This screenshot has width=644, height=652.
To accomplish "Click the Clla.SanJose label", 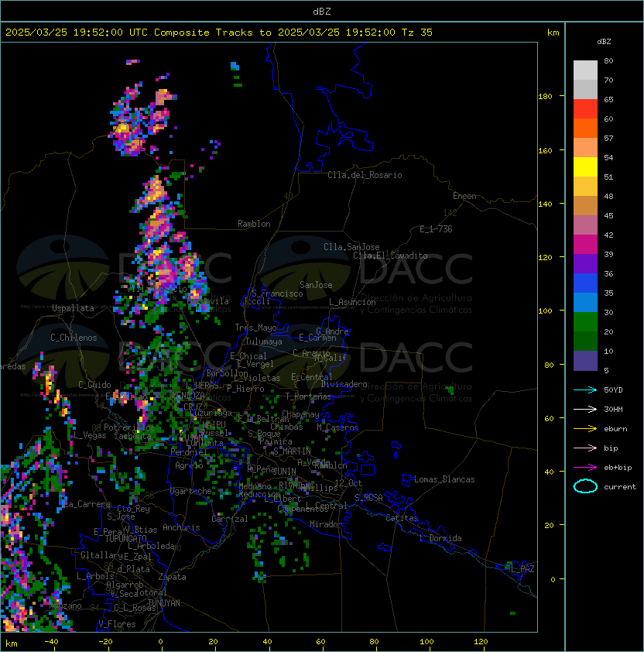I will 351,247.
